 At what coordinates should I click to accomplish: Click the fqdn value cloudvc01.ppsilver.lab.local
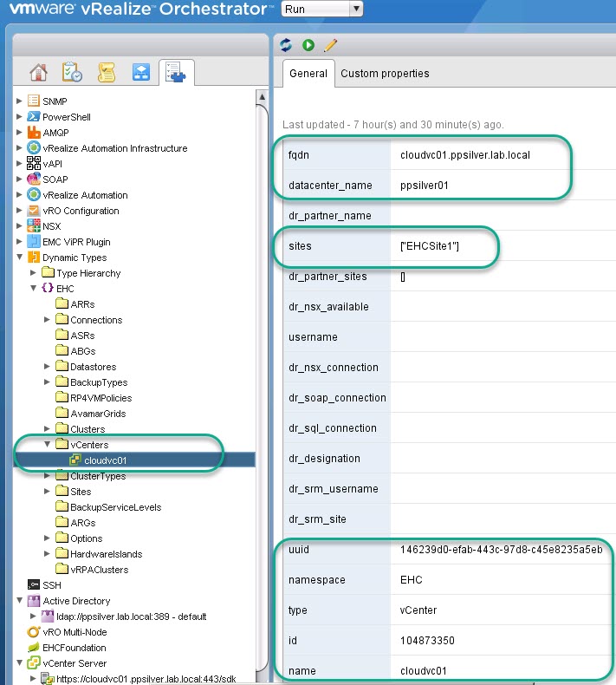coord(465,155)
